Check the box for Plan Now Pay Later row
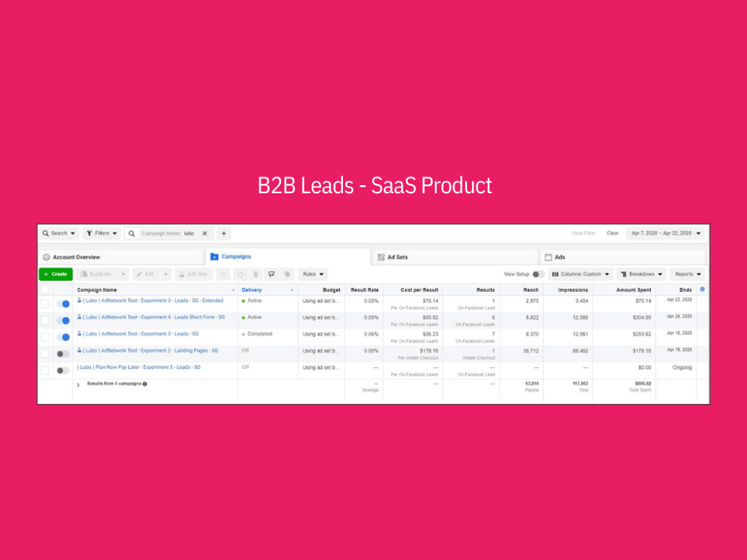This screenshot has height=560, width=747. coord(45,370)
